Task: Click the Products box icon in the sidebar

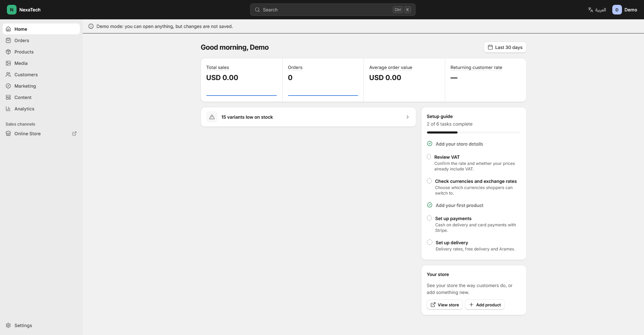Action: pos(8,52)
